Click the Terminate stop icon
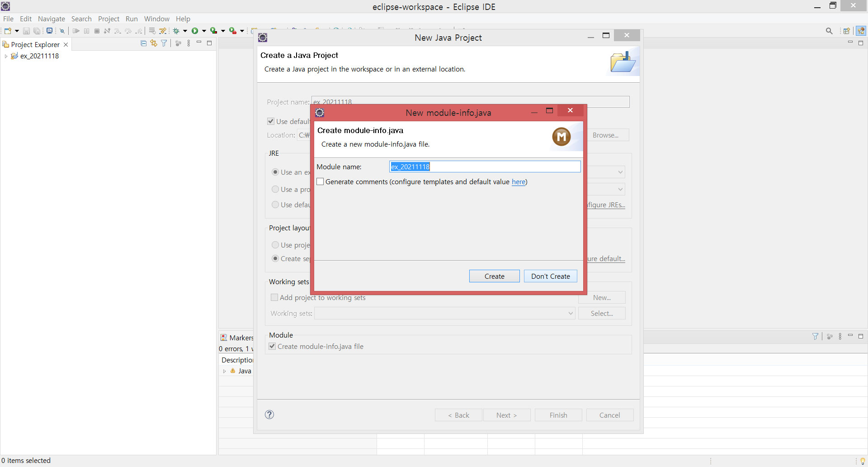Viewport: 868px width, 467px height. tap(97, 31)
